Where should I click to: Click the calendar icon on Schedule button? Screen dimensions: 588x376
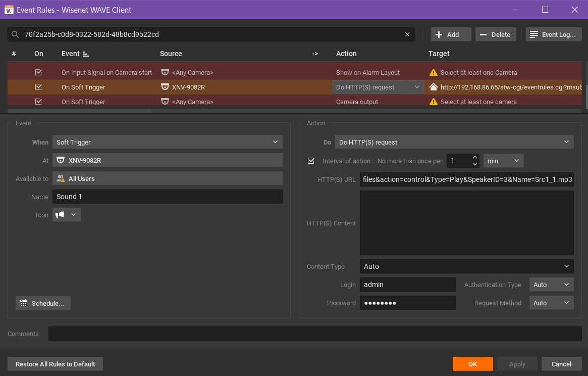pos(24,304)
